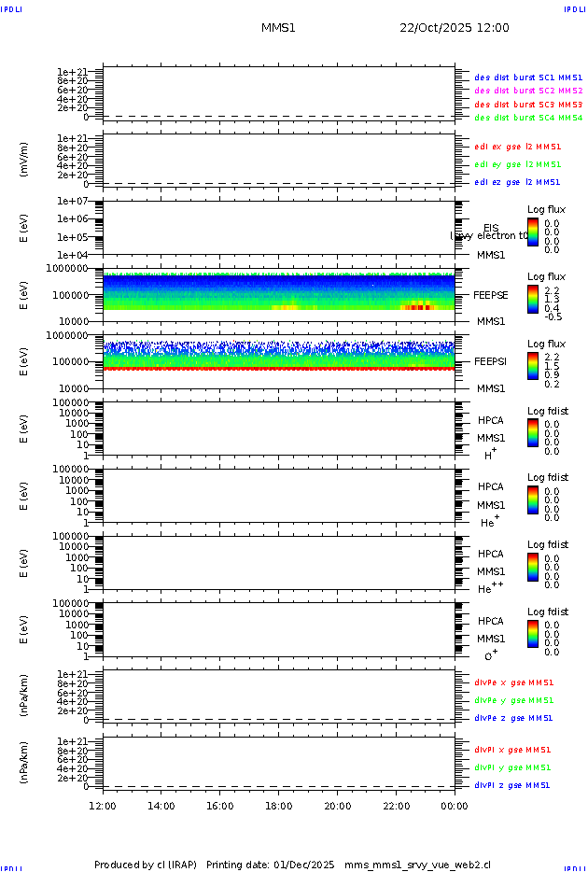The width and height of the screenshot is (588, 872).
Task: Click the mms_mms1_srvy_vue_web2.cl footer text
Action: [417, 865]
